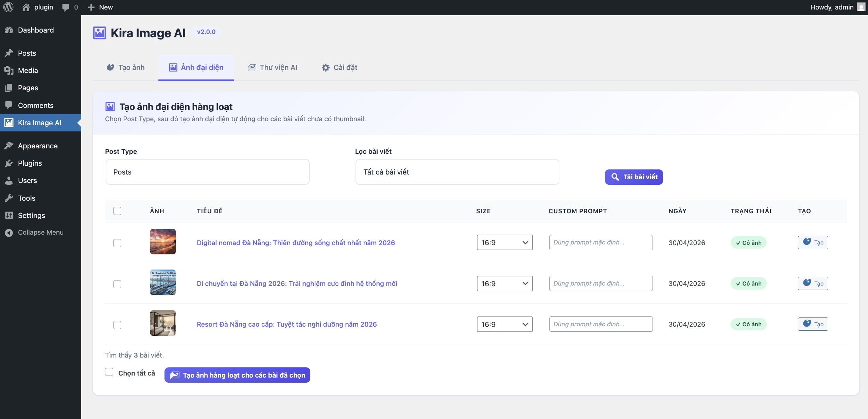Switch to the Tạo ảnh tab
The image size is (868, 419).
(125, 68)
